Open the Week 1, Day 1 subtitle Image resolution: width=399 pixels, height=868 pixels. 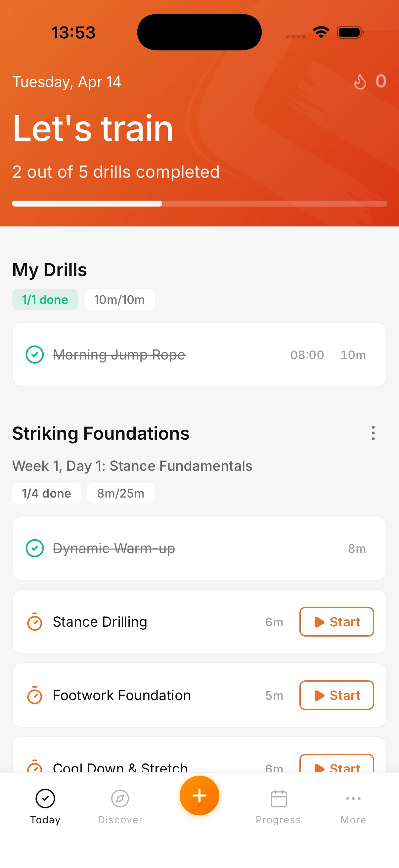click(x=132, y=466)
